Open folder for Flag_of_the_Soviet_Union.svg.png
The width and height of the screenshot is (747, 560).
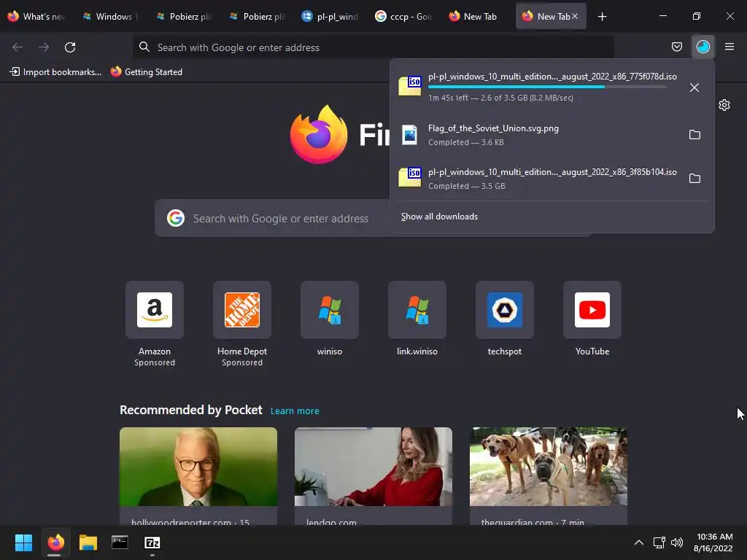pyautogui.click(x=694, y=135)
